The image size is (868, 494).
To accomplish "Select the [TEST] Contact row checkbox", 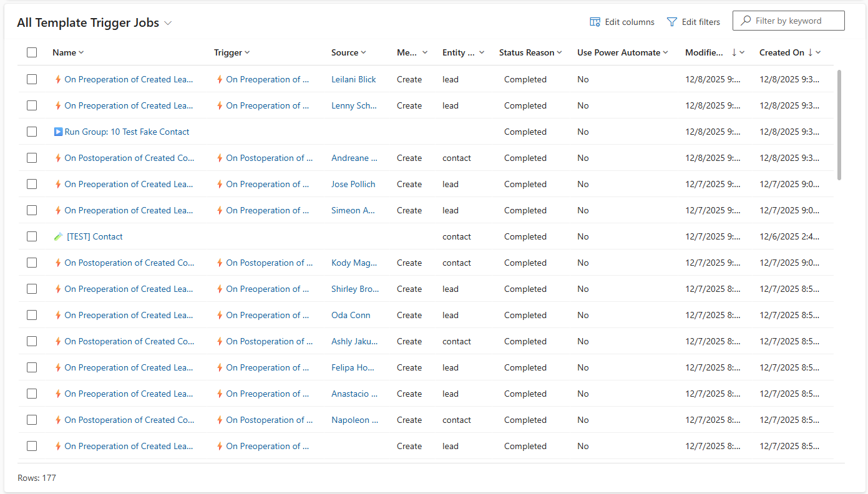I will pos(32,236).
